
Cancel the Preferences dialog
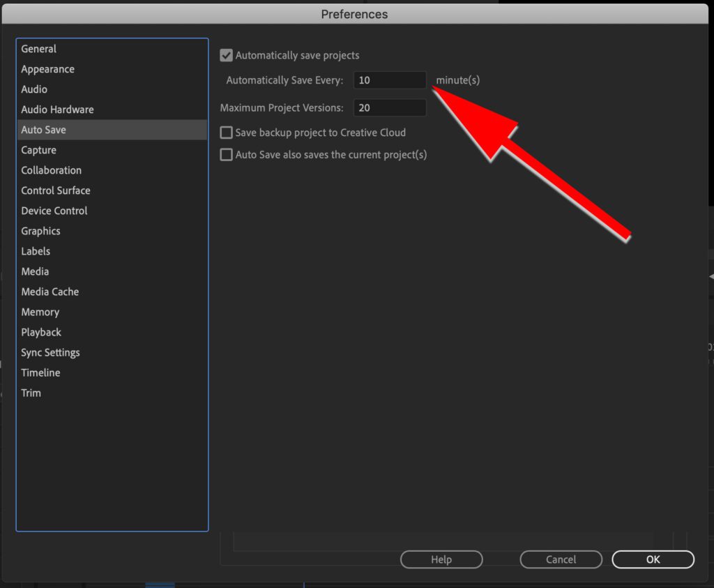561,559
